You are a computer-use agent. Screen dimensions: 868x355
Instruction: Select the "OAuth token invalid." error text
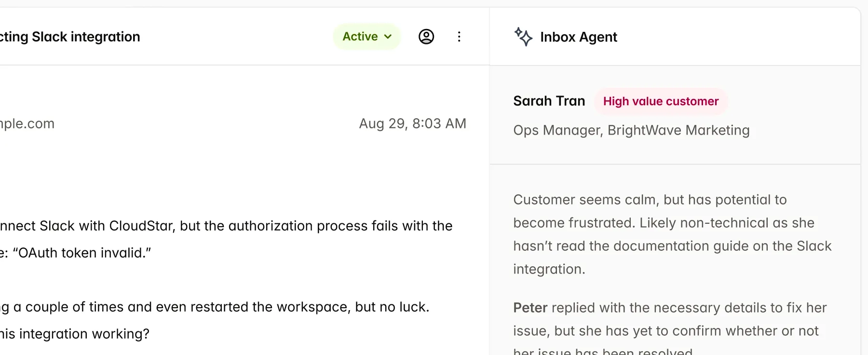[82, 253]
